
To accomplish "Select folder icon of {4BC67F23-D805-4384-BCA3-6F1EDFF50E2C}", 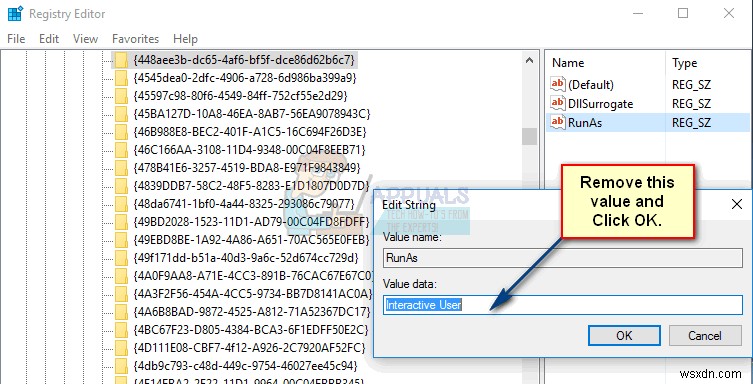I will click(121, 329).
